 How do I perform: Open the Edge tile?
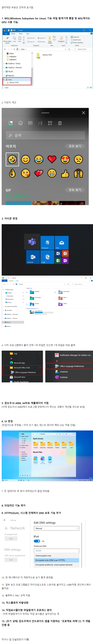click(x=47, y=257)
